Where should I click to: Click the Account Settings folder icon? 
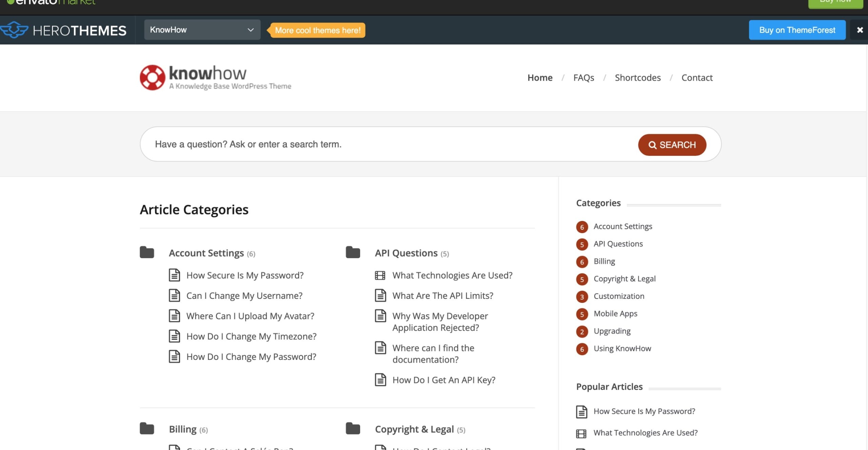(x=147, y=252)
